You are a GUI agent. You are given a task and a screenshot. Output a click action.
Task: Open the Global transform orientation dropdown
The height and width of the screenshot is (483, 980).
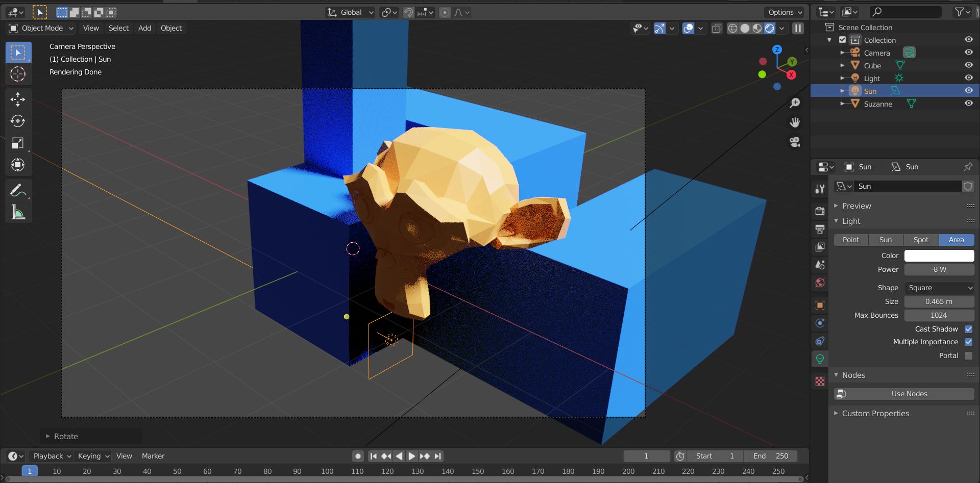(351, 12)
